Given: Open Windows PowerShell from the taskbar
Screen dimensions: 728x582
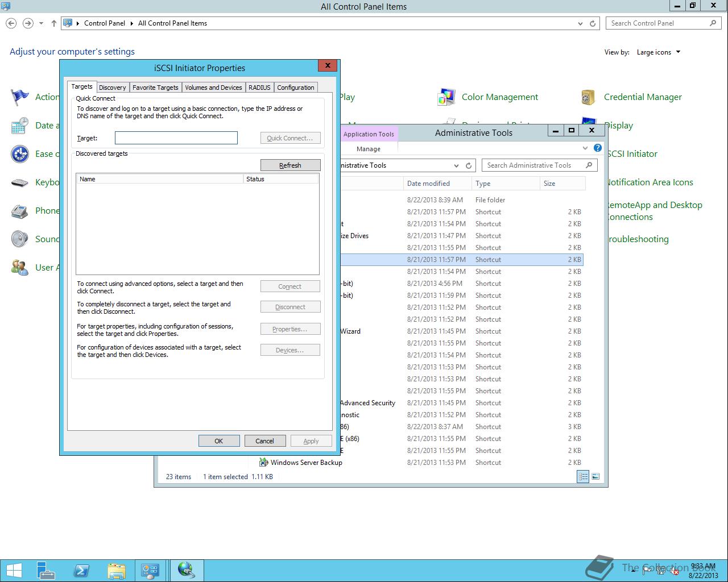Looking at the screenshot, I should click(81, 570).
